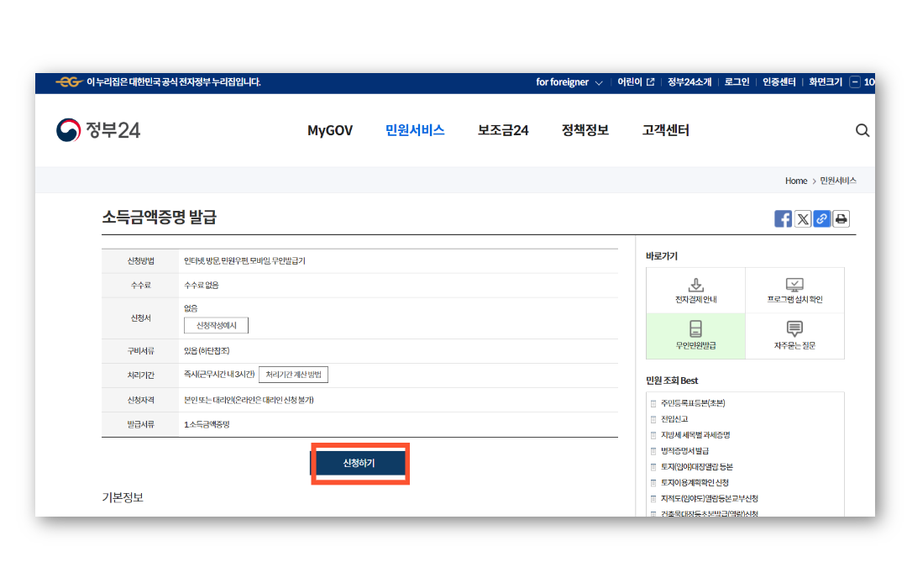Image resolution: width=907 pixels, height=588 pixels.
Task: Click the 정부24 logo
Action: tap(98, 130)
